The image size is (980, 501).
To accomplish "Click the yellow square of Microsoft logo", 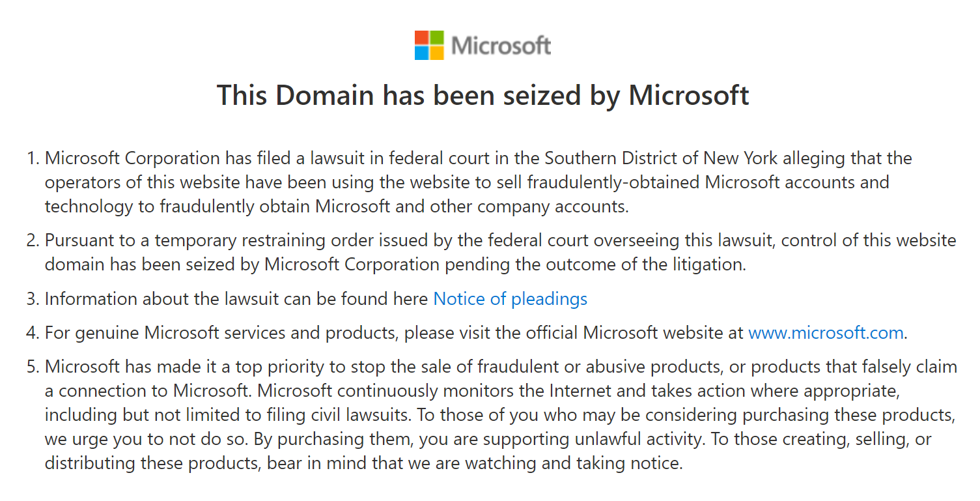I will tap(436, 53).
